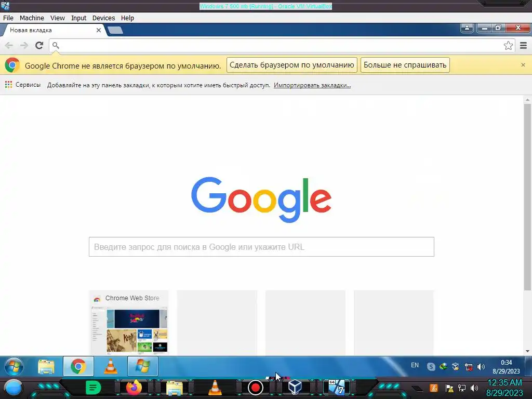Reload the page with the refresh icon

click(x=39, y=45)
